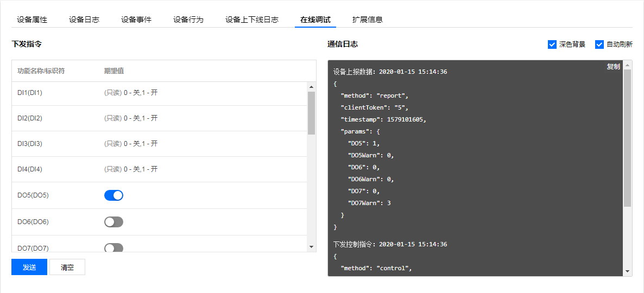Click the command list scrollbar thumb
The width and height of the screenshot is (644, 293).
click(311, 113)
